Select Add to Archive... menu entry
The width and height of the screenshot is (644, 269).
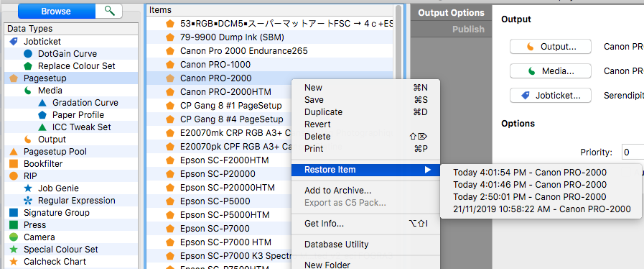coord(365,191)
